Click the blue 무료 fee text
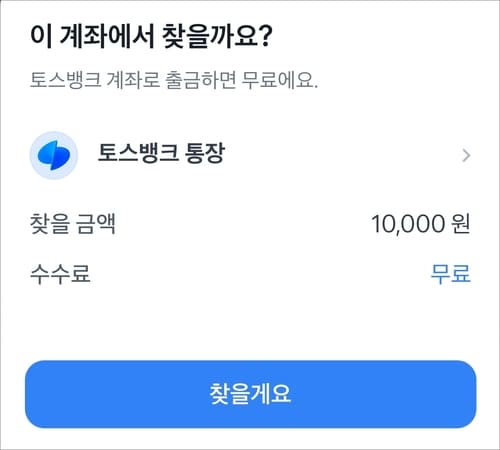 pyautogui.click(x=451, y=274)
